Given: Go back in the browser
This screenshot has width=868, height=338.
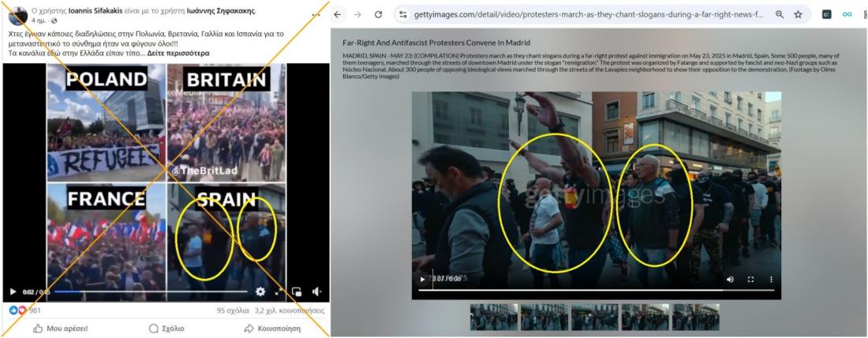Looking at the screenshot, I should coord(338,14).
